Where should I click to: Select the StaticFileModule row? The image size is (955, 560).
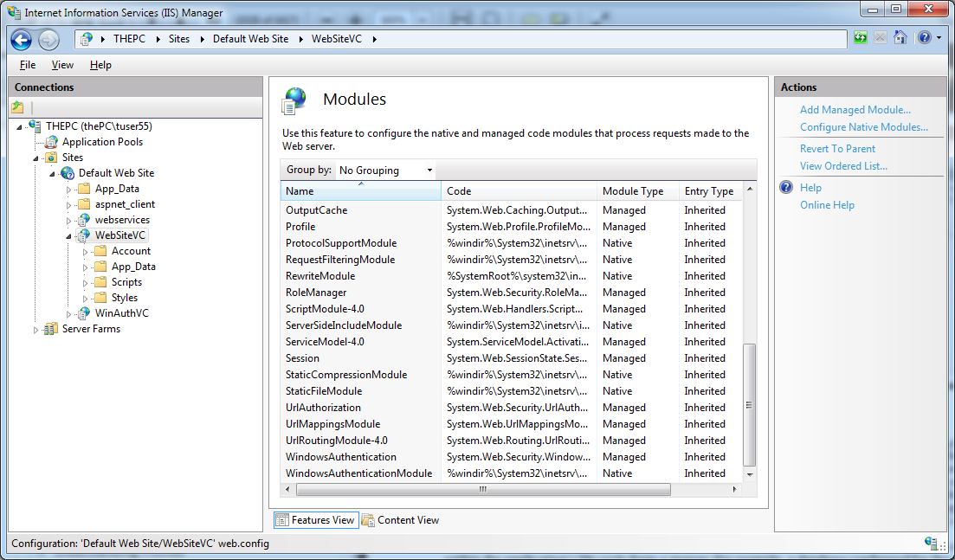click(512, 390)
